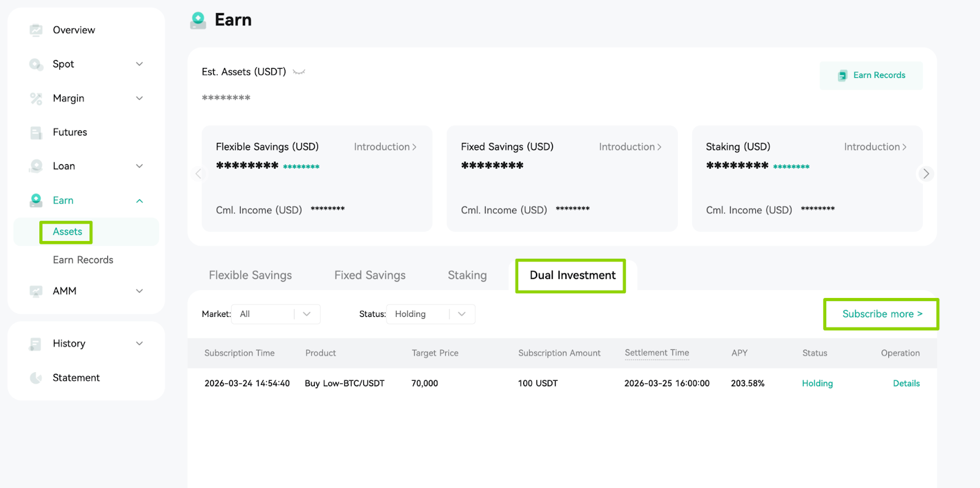Expand the AMM menu chevron
980x488 pixels.
(140, 291)
